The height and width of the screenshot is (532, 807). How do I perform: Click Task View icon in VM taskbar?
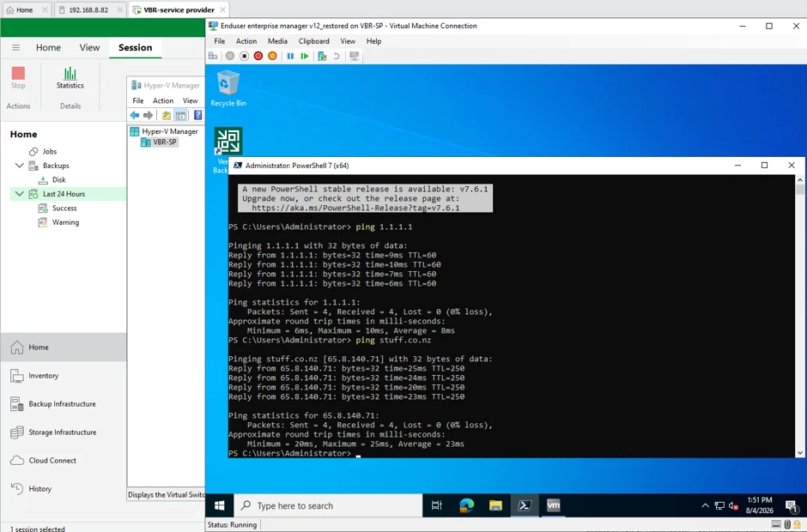coord(436,505)
